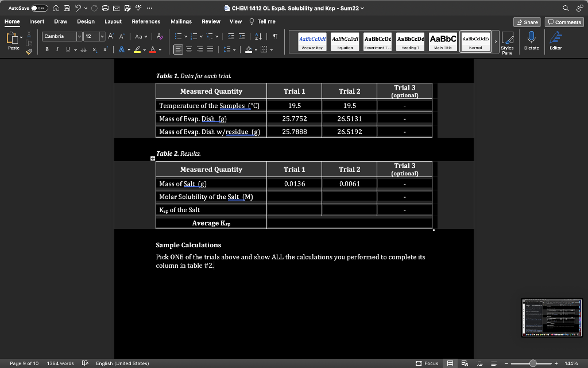Viewport: 588px width, 368px height.
Task: Save the document using the disk icon
Action: tap(67, 8)
